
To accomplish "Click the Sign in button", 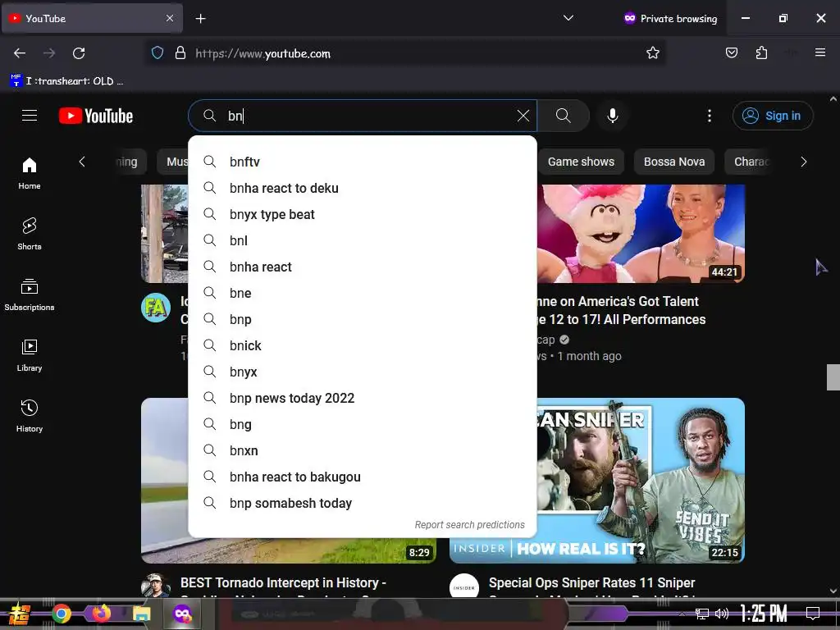I will 773,116.
